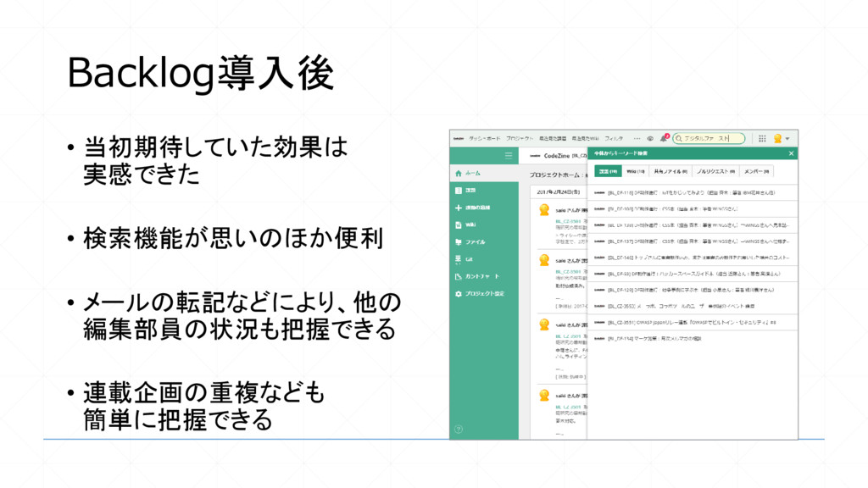Open search result BL_DF-134 マーケ施策

(x=693, y=338)
